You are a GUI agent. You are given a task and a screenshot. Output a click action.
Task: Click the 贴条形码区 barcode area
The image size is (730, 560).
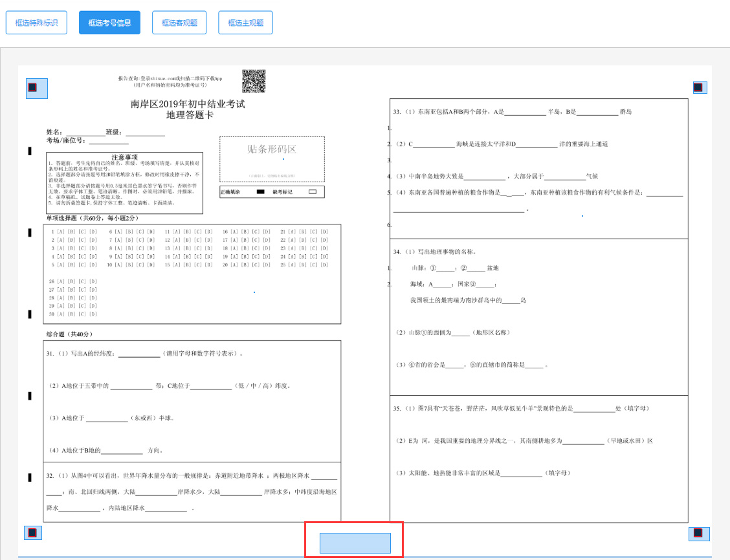(272, 158)
